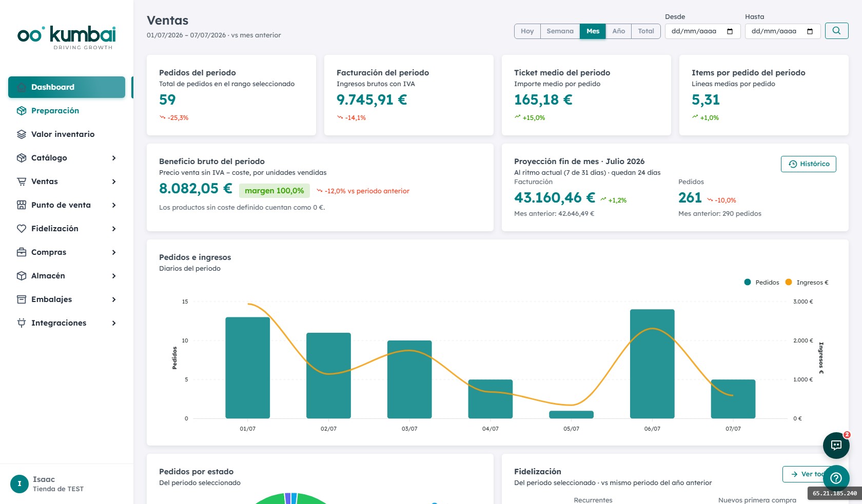Expand the Catálogo submenu chevron

[114, 158]
